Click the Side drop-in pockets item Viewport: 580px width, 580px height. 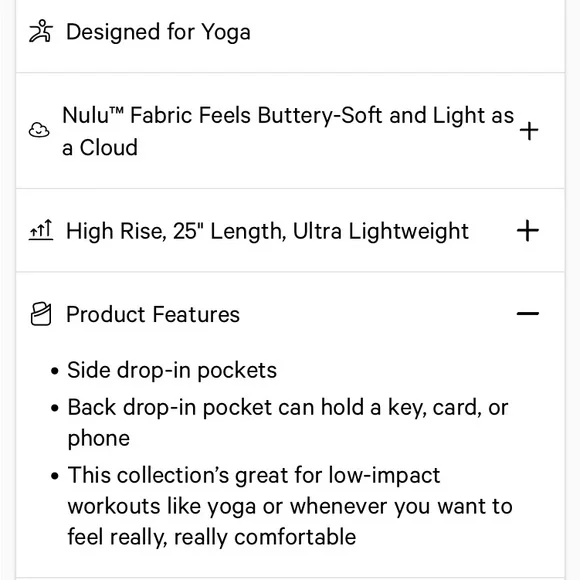coord(172,370)
